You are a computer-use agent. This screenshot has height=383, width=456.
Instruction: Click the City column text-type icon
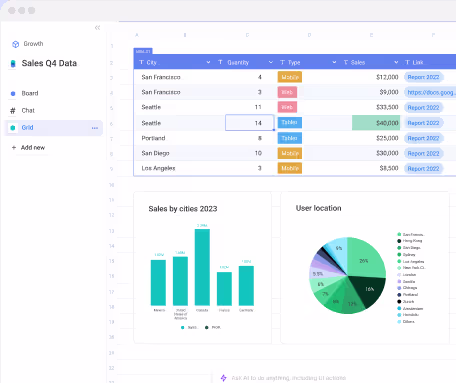click(141, 62)
